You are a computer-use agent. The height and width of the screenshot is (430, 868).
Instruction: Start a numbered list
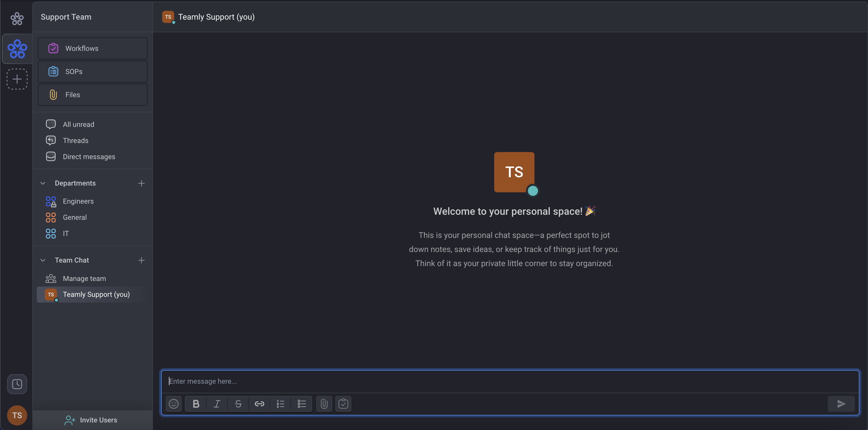point(280,404)
